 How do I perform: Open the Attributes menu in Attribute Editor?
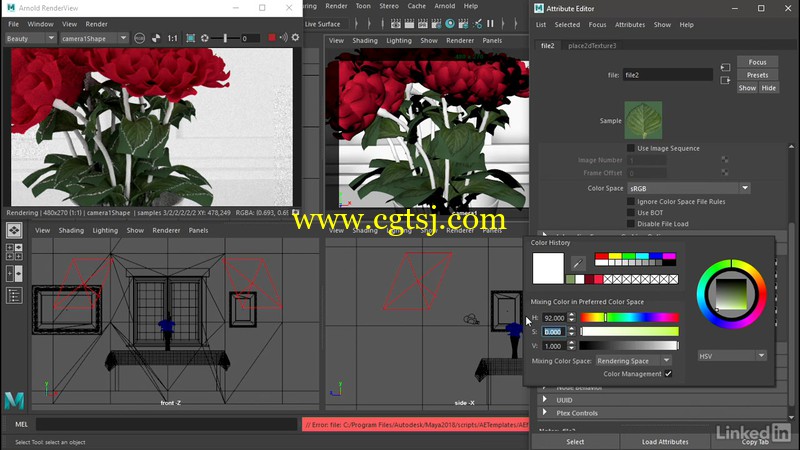pos(630,24)
